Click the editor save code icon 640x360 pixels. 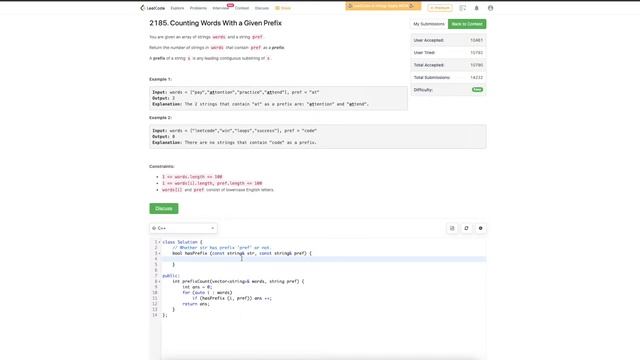[x=452, y=228]
